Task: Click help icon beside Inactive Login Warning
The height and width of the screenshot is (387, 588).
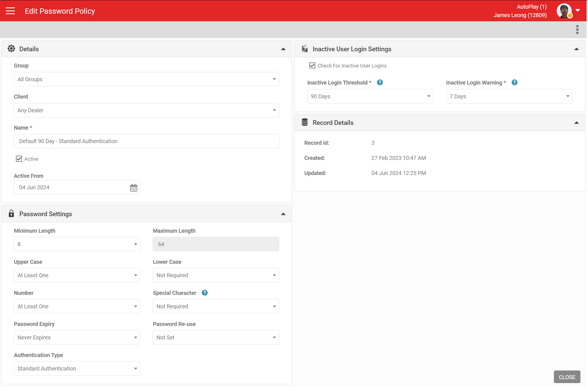Action: point(514,83)
